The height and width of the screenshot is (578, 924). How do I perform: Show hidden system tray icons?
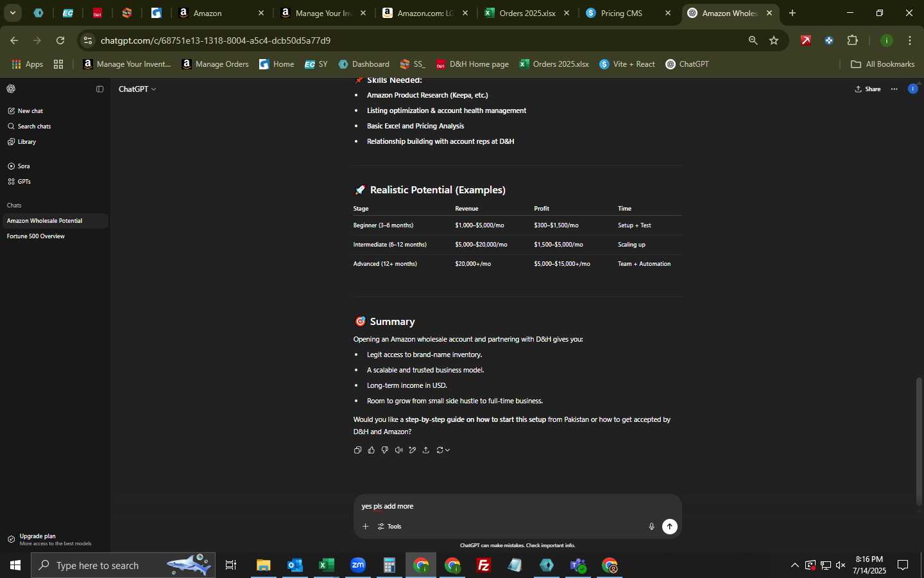pos(794,565)
